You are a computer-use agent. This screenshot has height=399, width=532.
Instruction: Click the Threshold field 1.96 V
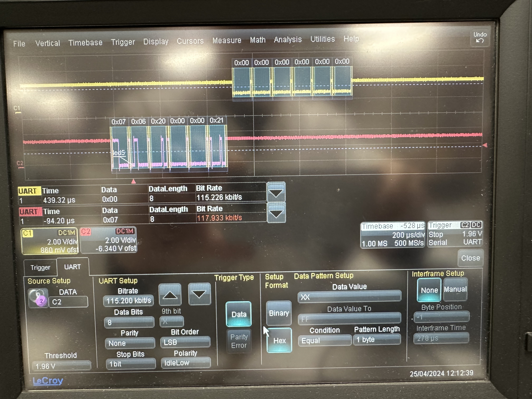(62, 366)
